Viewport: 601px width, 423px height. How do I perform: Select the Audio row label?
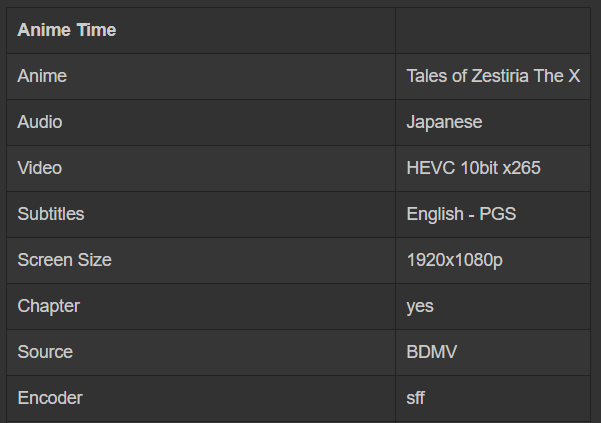[39, 122]
